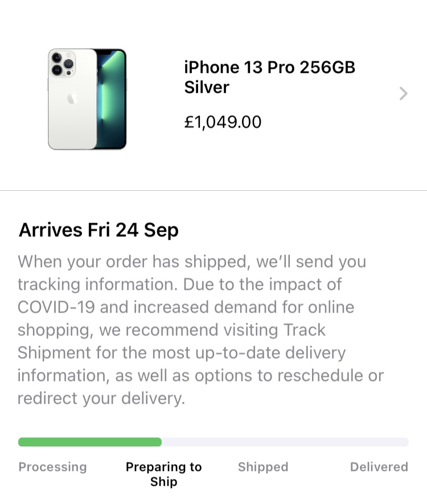Screen dimensions: 427x504
Task: Tap the word Silver in title
Action: point(207,87)
